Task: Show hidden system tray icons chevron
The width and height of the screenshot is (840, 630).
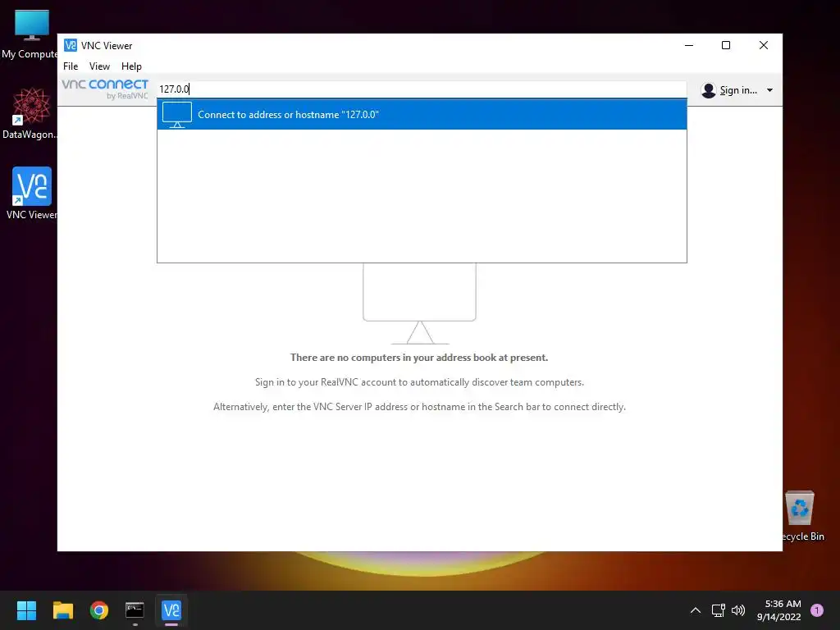Action: coord(696,610)
